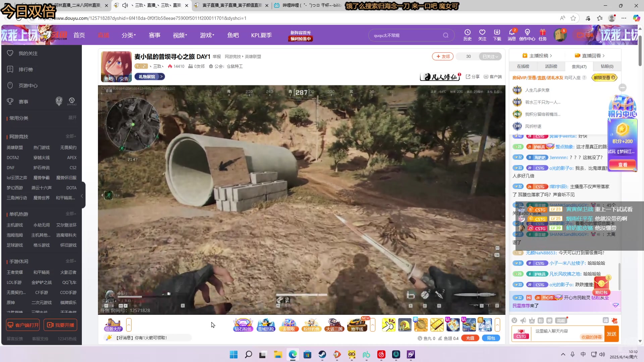
Task: Click 我要开播 button in sidebar
Action: [61, 325]
